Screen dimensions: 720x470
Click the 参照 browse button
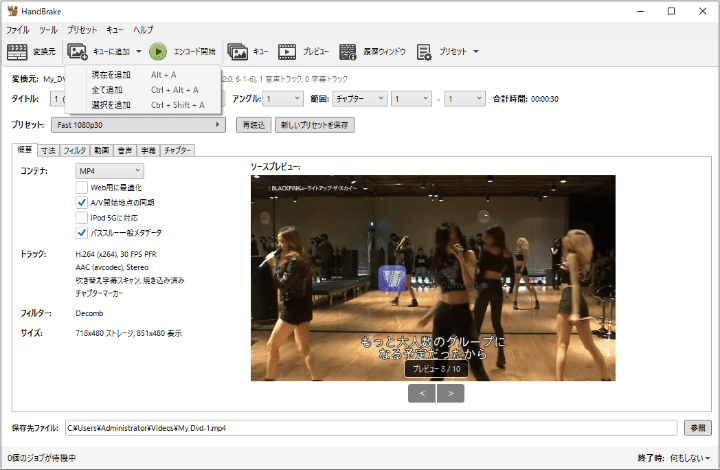[697, 428]
